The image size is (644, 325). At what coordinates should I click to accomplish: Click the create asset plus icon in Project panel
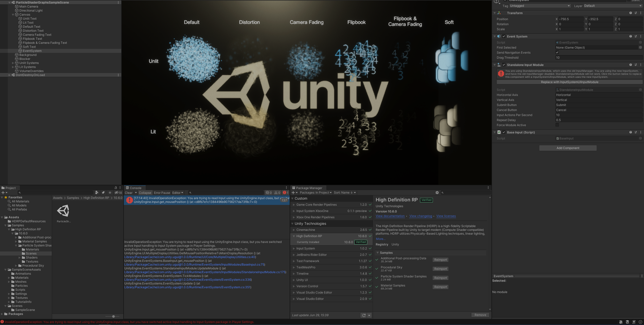[x=3, y=193]
